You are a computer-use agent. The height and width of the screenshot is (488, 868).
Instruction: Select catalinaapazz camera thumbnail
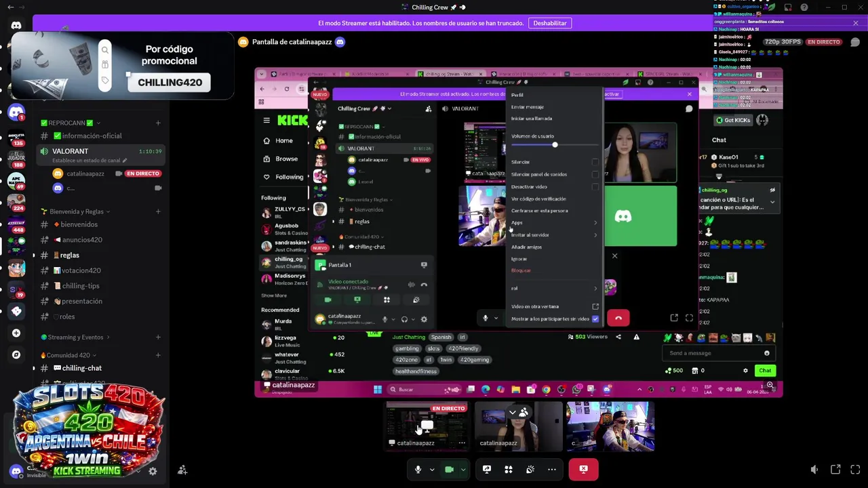pyautogui.click(x=518, y=426)
